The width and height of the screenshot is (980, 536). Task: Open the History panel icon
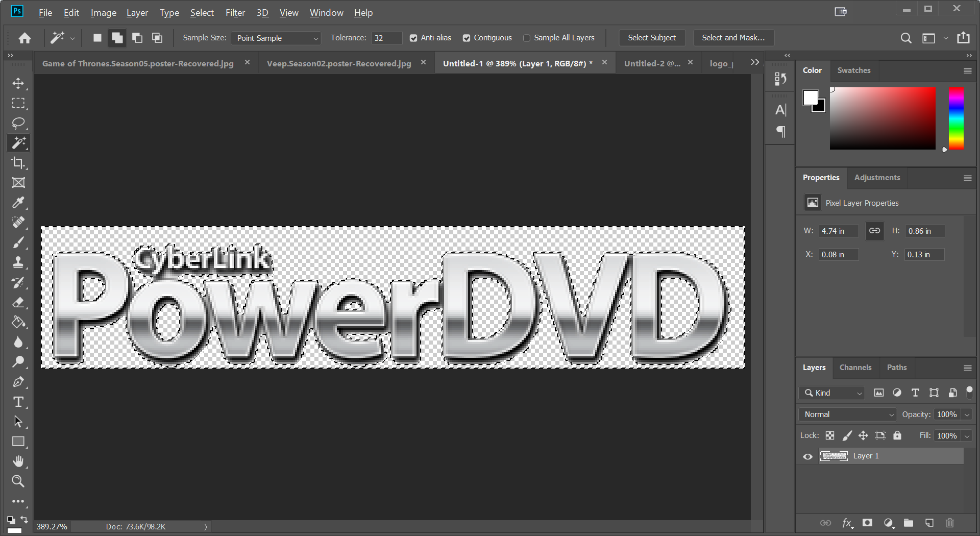(780, 79)
